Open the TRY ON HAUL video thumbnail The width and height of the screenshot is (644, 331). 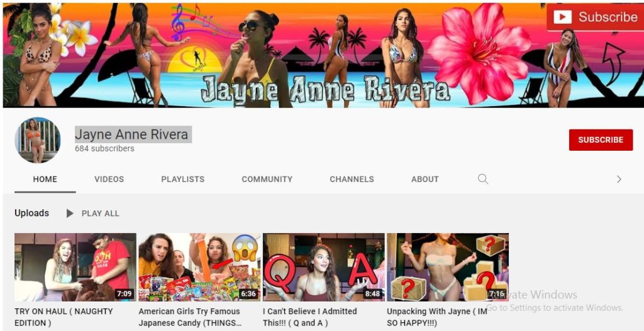tap(75, 268)
